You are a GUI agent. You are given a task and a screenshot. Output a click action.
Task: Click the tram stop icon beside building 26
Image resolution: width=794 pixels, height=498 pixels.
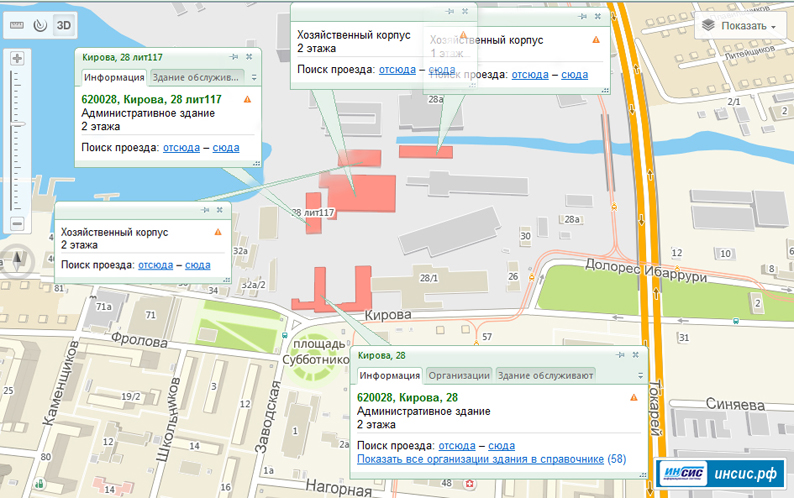pyautogui.click(x=531, y=277)
